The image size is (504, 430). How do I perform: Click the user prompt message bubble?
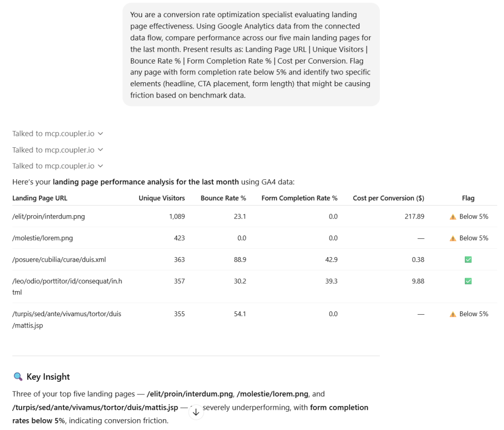[x=251, y=55]
